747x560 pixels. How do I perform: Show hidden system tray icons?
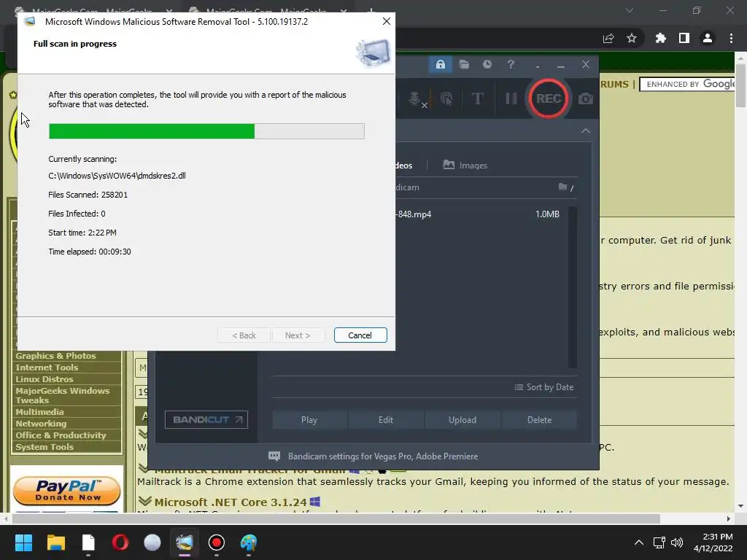(639, 542)
